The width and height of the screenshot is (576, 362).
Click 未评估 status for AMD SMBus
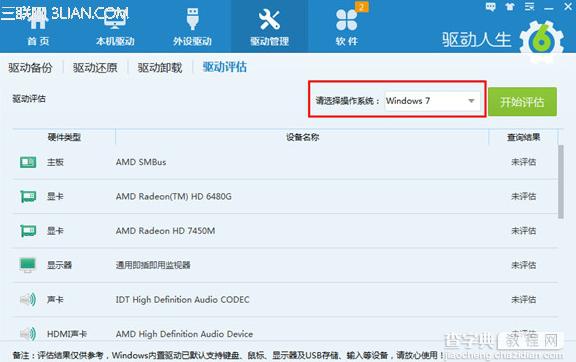click(523, 162)
